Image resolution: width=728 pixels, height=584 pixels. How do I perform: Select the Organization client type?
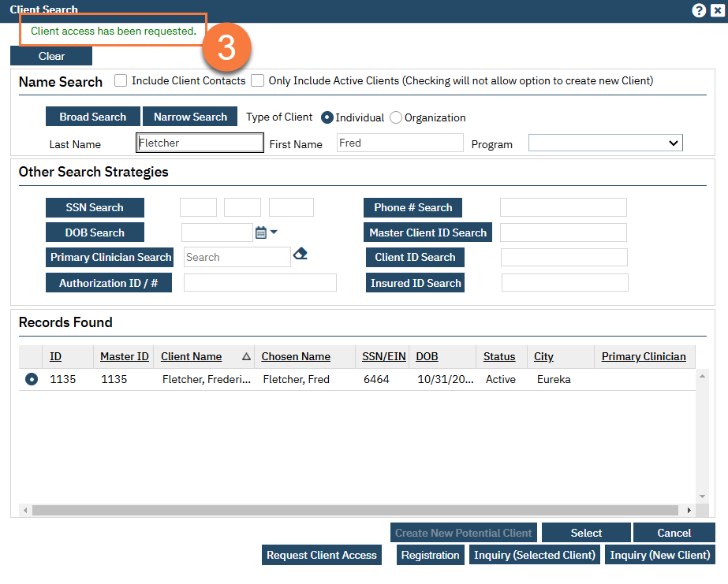pos(396,117)
